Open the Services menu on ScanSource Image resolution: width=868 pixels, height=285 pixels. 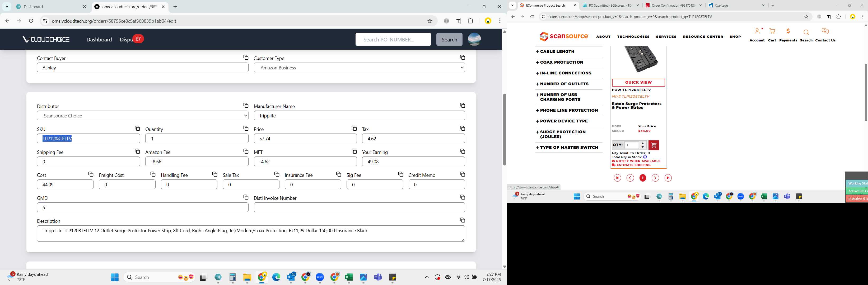pyautogui.click(x=666, y=37)
